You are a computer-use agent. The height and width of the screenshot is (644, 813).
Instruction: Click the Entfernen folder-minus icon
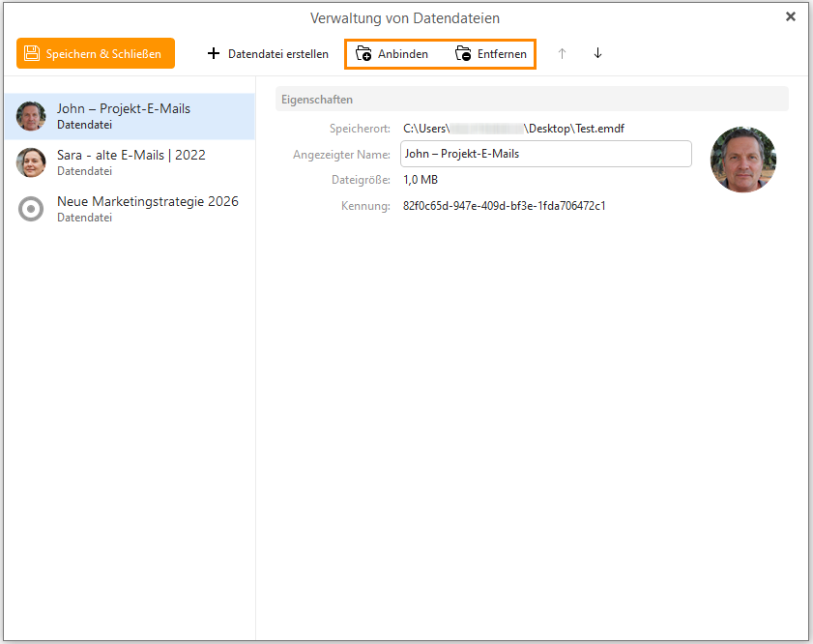(x=463, y=54)
